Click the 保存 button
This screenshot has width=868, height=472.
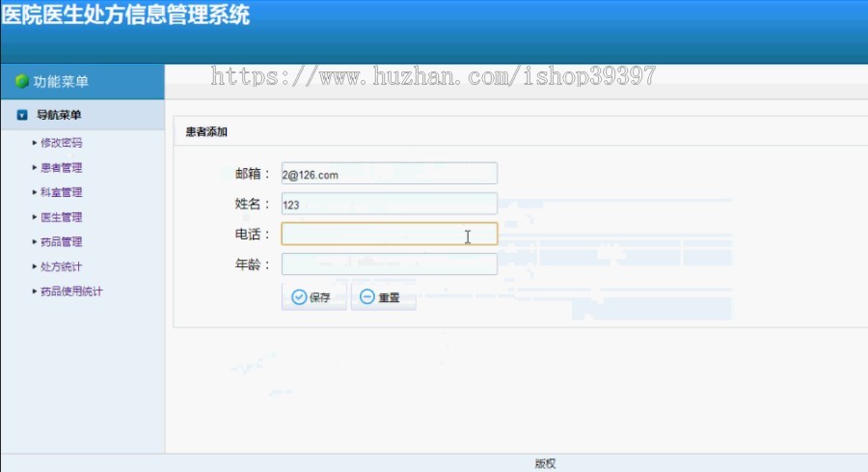click(313, 297)
